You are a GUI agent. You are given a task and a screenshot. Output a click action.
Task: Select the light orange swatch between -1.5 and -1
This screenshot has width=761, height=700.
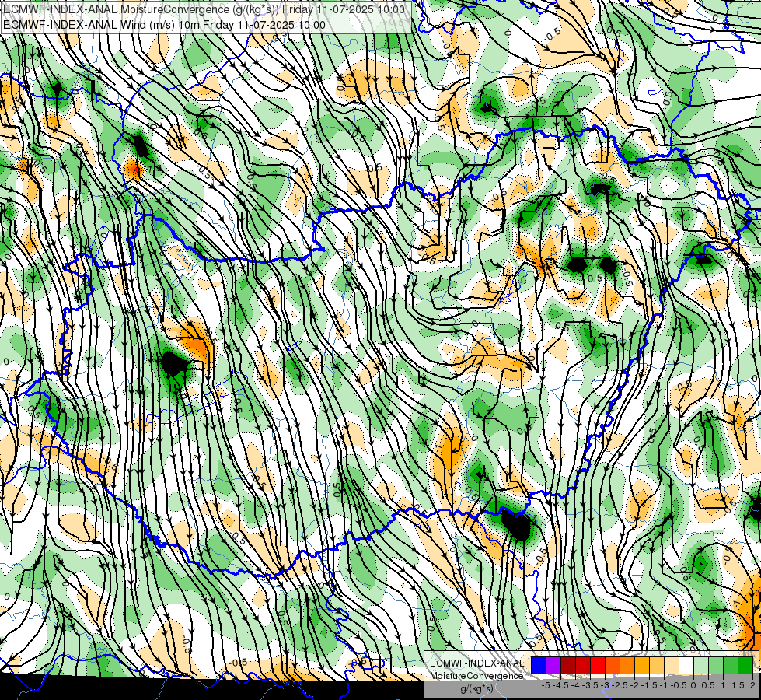tap(657, 666)
